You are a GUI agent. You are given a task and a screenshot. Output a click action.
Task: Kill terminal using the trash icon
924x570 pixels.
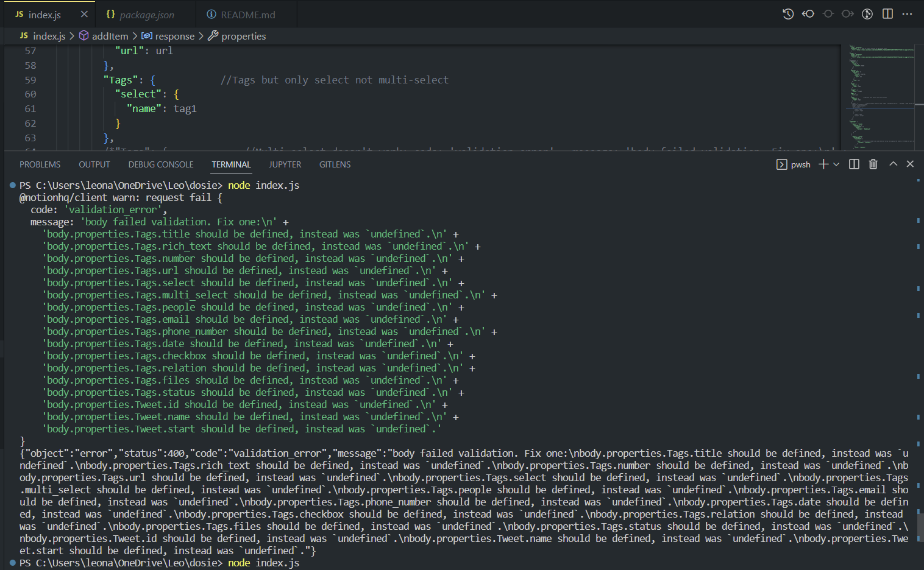coord(873,164)
